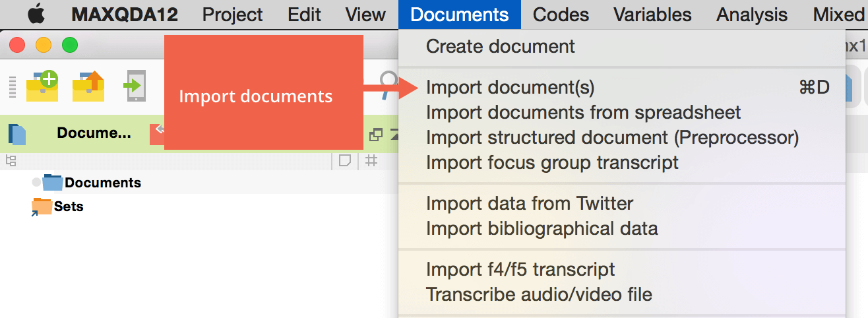
Task: Grab the toolbar grip handle
Action: 11,87
